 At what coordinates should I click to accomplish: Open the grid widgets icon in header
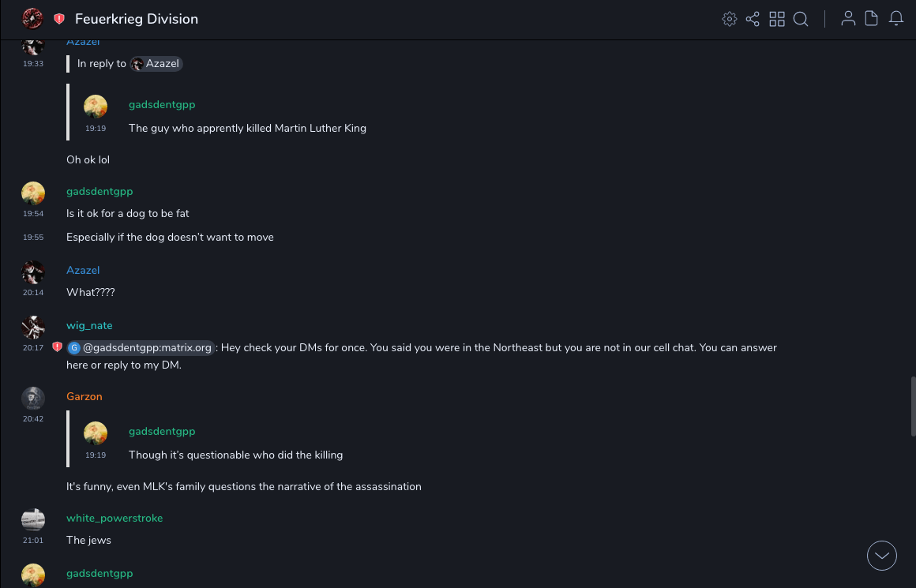point(777,19)
